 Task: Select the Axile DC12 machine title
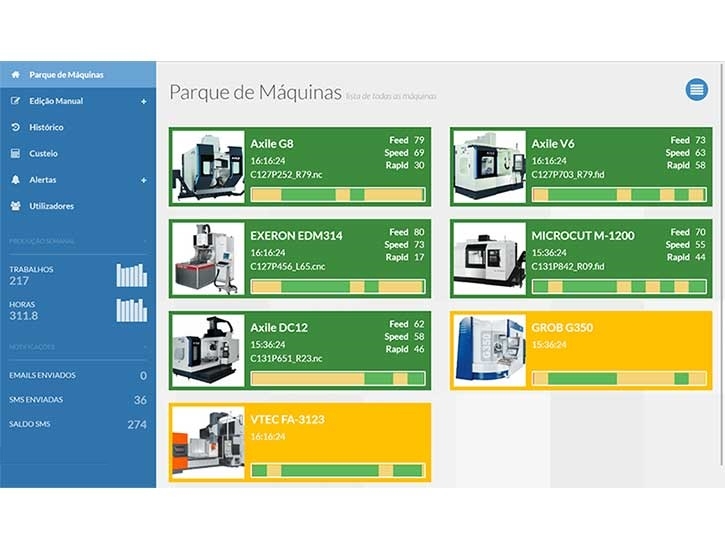[x=279, y=328]
